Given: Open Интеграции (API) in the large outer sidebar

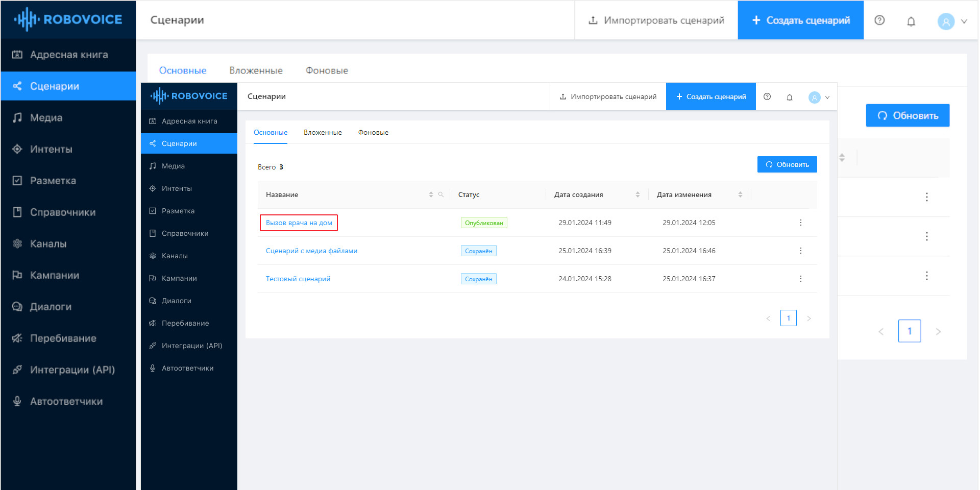Looking at the screenshot, I should coord(72,370).
